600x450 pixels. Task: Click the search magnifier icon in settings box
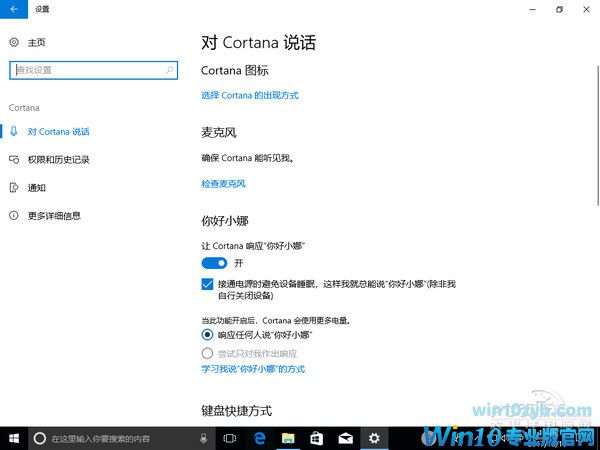tap(170, 70)
